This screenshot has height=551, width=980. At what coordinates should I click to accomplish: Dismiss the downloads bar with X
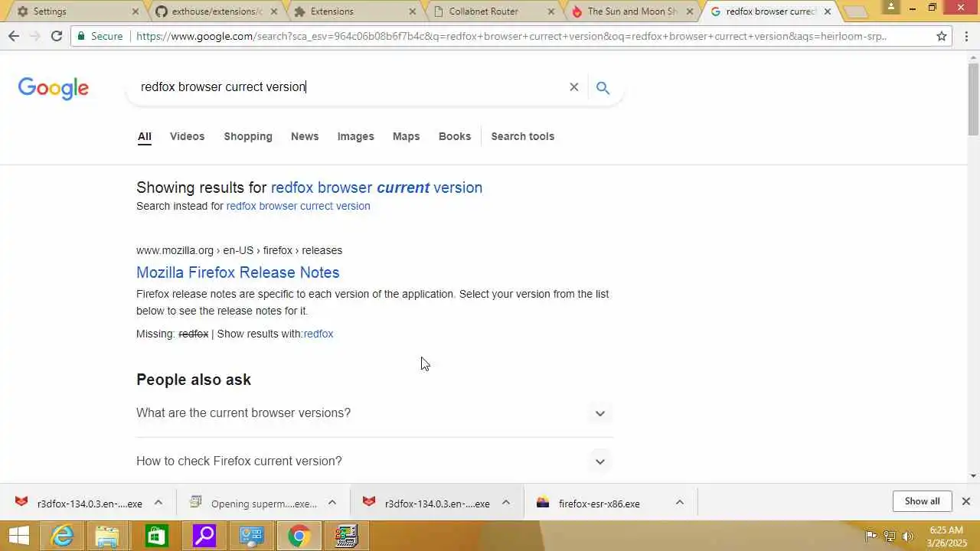pyautogui.click(x=965, y=501)
